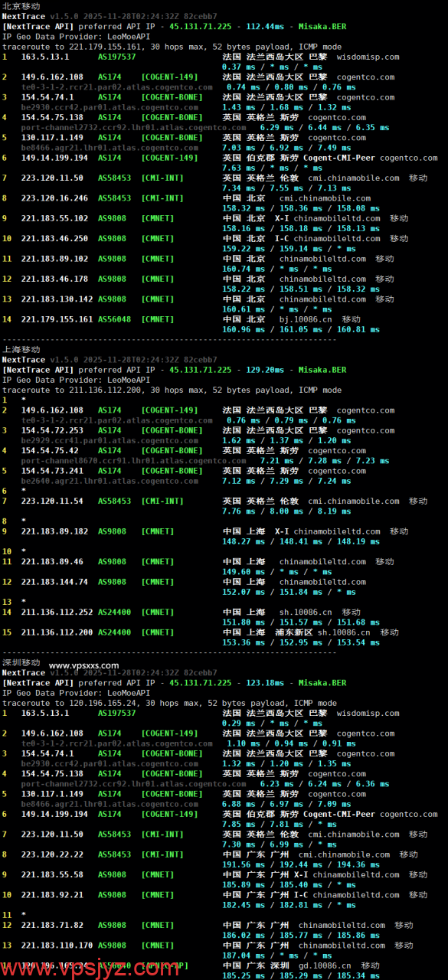
Task: Click the bj.10086.cn hostname
Action: pos(304,319)
